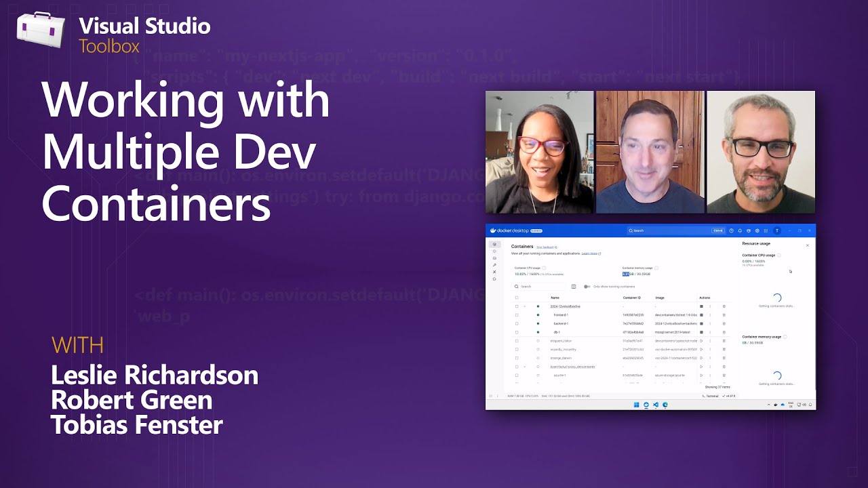
Task: Click Leslie Richardson's webcam thumbnail
Action: pyautogui.click(x=540, y=152)
